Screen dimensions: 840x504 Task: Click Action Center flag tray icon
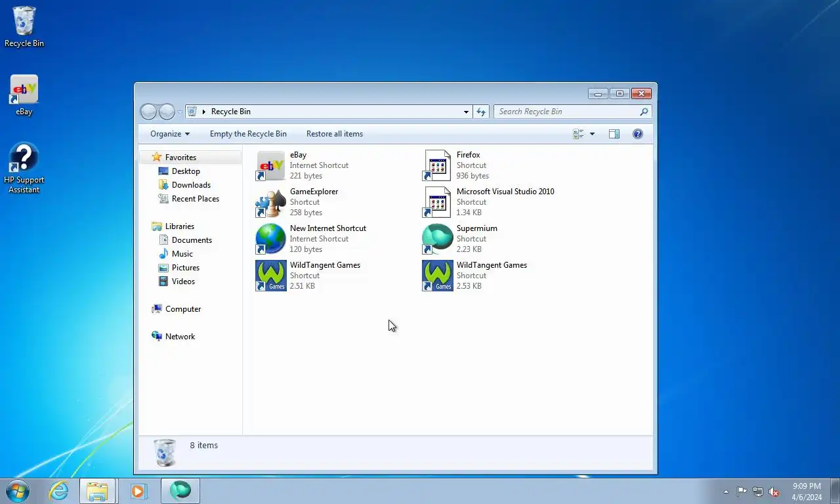742,492
